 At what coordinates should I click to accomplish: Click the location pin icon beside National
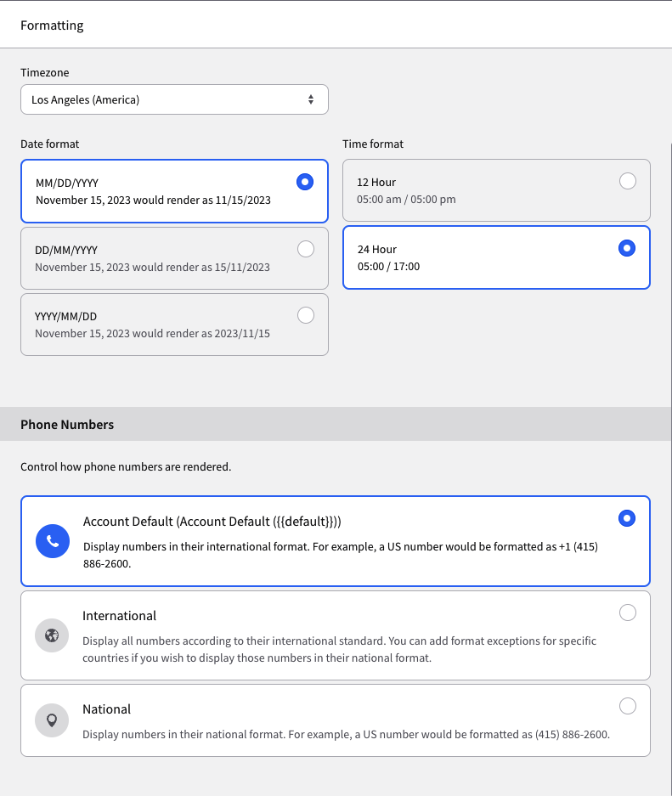52,720
